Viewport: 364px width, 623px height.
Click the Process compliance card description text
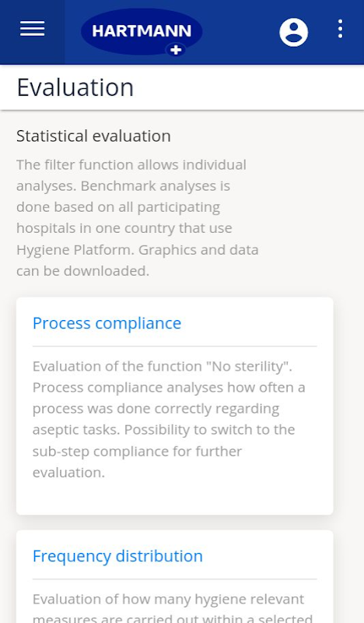click(169, 419)
